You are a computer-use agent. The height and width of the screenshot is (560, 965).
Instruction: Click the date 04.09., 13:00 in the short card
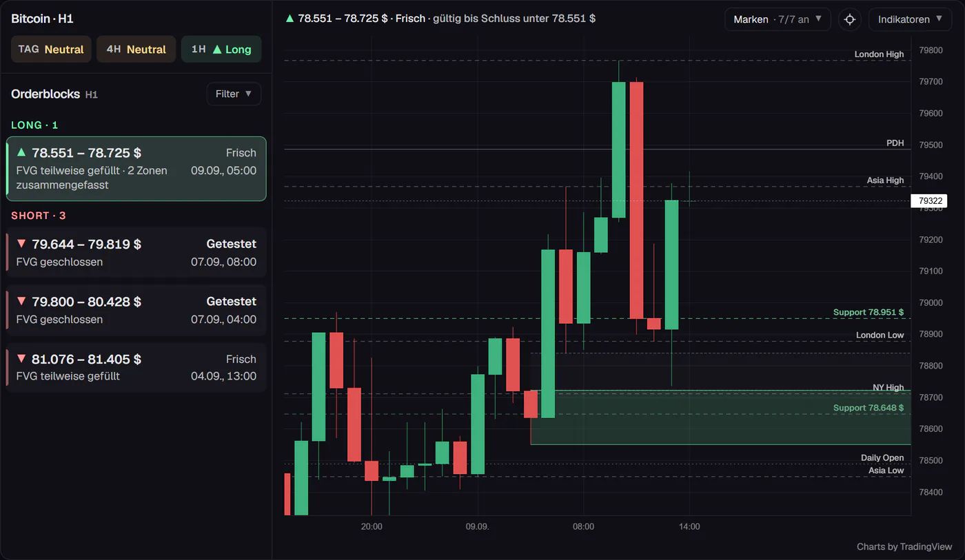223,376
